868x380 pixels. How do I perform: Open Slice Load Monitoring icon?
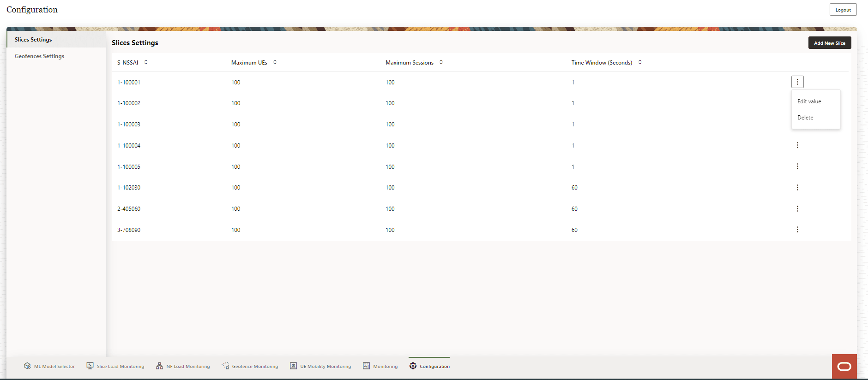90,366
